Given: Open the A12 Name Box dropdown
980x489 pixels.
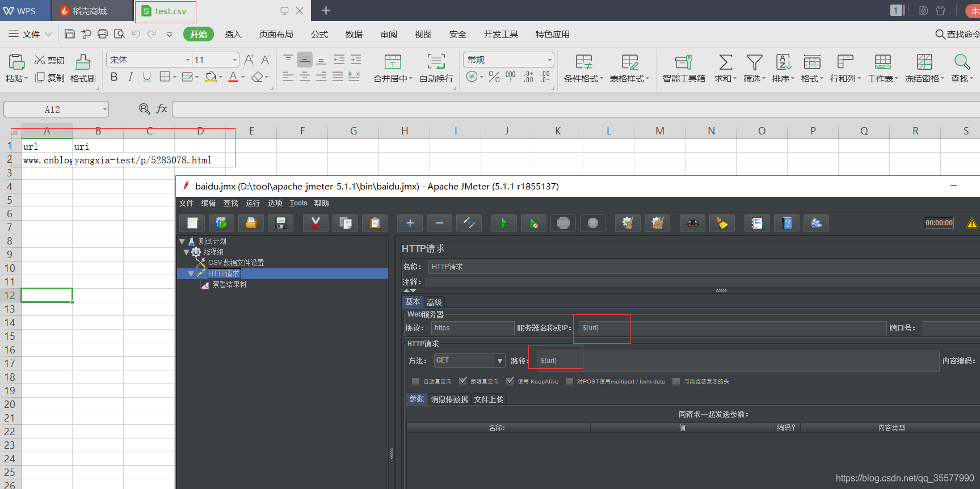Looking at the screenshot, I should 105,109.
